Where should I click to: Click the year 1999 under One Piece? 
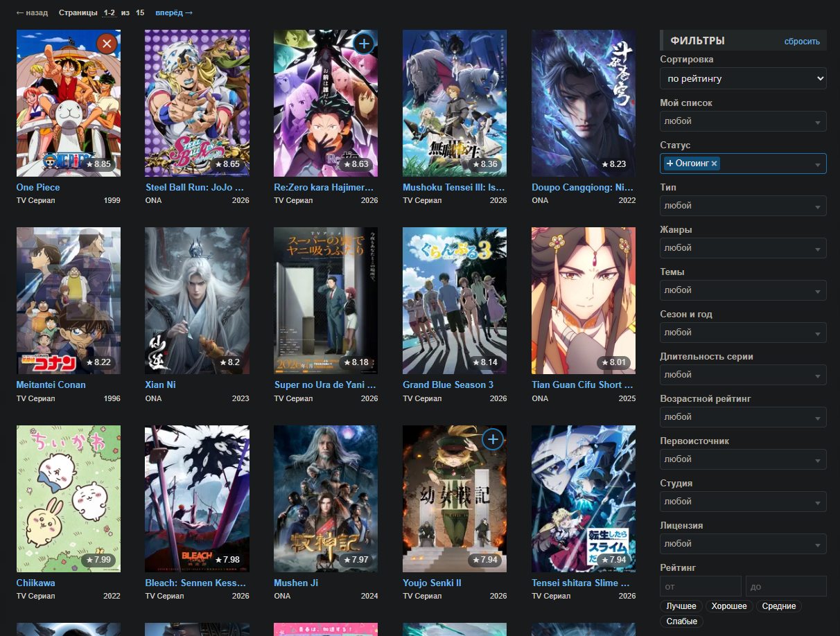[x=112, y=200]
